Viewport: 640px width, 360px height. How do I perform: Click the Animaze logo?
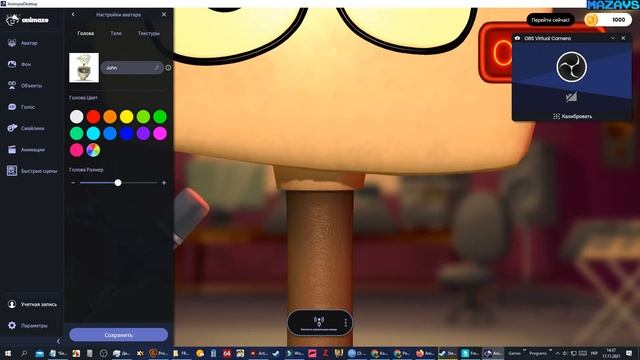[x=27, y=19]
